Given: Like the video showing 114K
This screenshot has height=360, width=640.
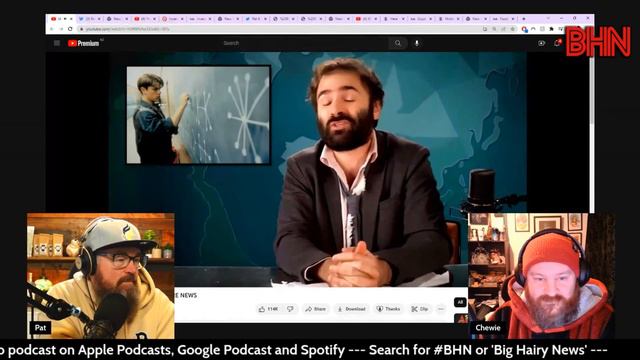Looking at the screenshot, I should (268, 309).
